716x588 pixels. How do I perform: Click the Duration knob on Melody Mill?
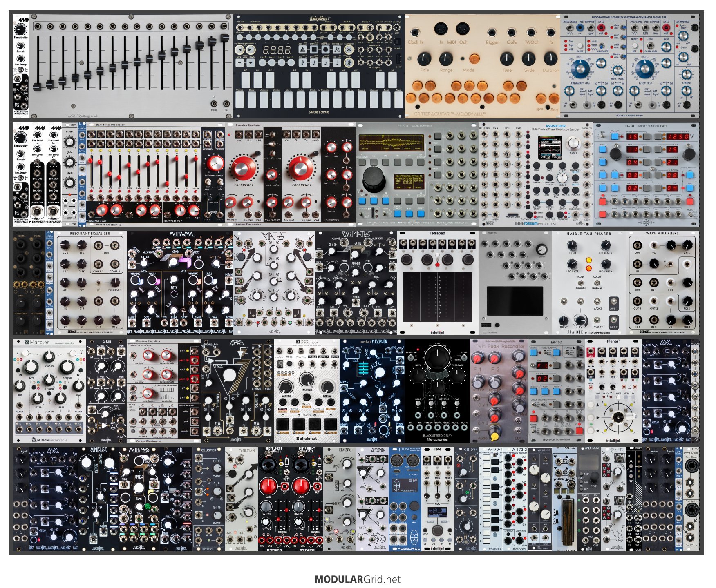pyautogui.click(x=550, y=59)
